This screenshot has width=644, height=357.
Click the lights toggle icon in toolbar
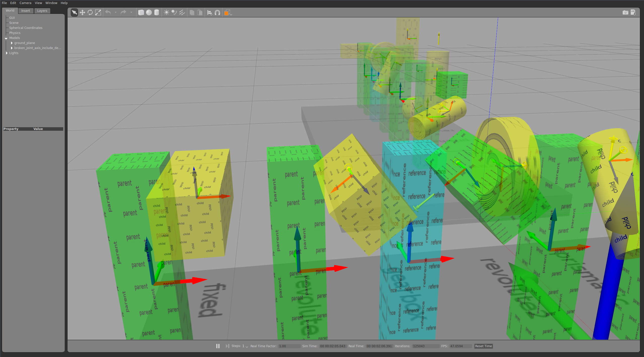click(167, 12)
